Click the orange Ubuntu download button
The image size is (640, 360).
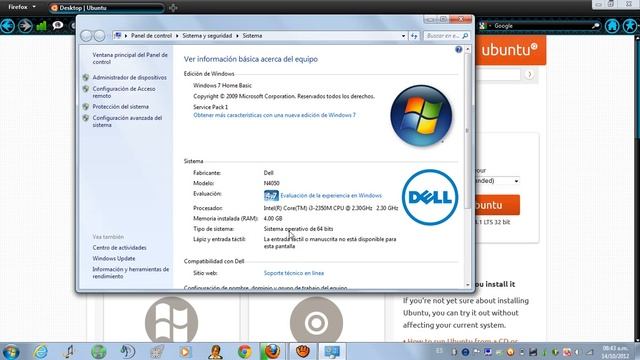click(498, 205)
